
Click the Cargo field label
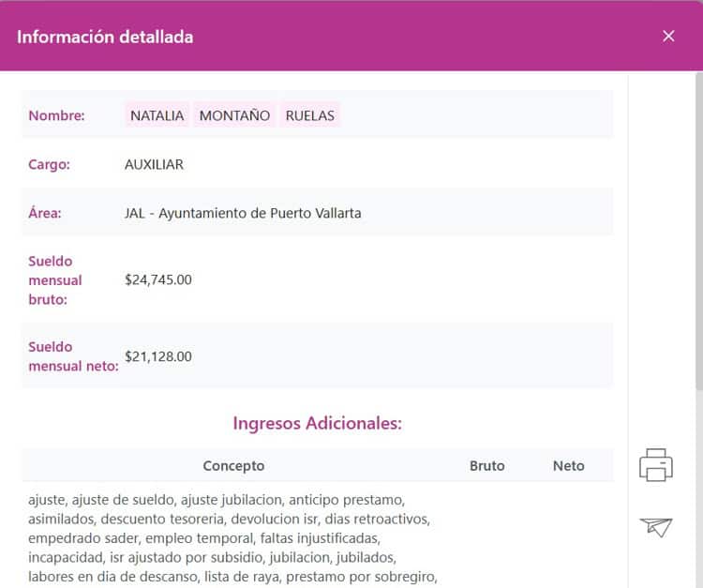pyautogui.click(x=50, y=164)
